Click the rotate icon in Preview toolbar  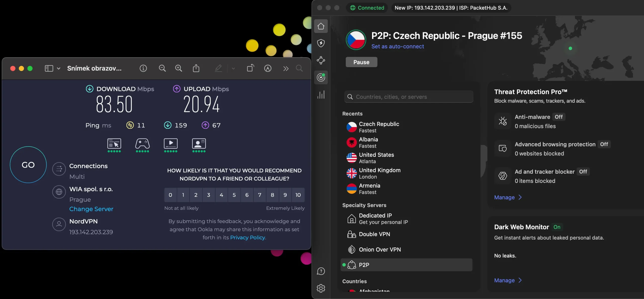click(x=250, y=68)
